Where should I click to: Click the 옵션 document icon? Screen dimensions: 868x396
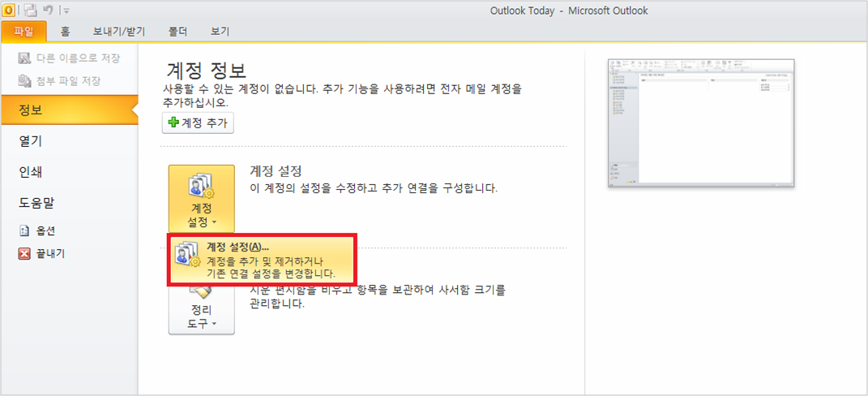tap(24, 231)
